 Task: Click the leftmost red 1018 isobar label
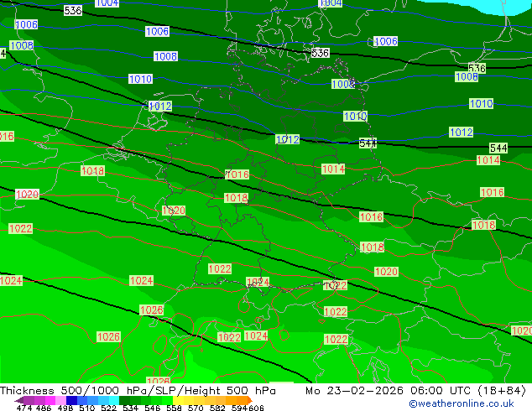(x=92, y=170)
